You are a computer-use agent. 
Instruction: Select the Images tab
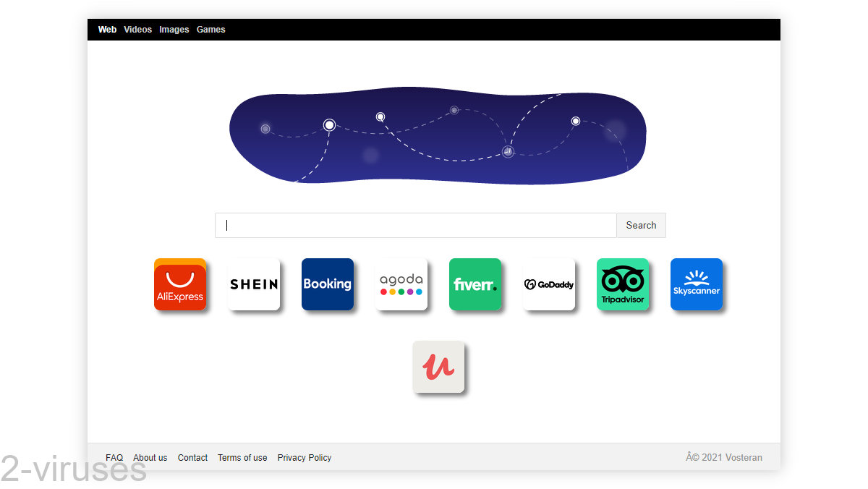(x=174, y=30)
